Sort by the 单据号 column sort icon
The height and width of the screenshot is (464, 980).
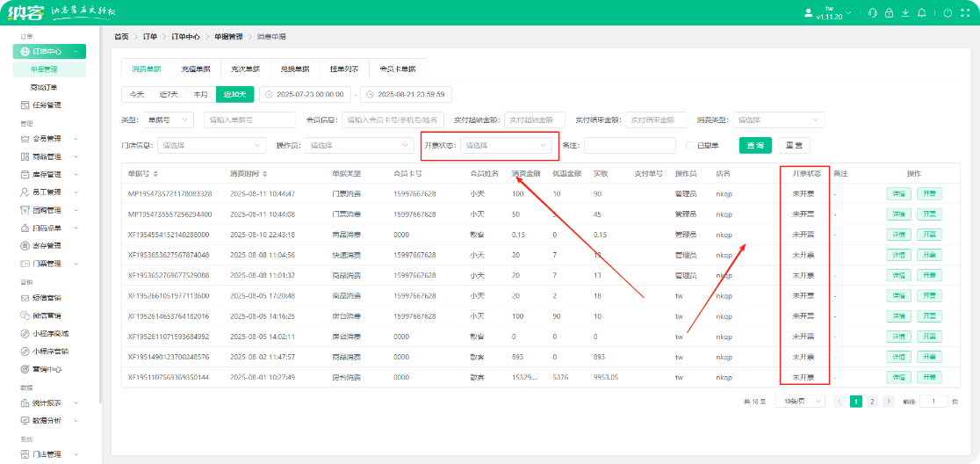point(155,174)
